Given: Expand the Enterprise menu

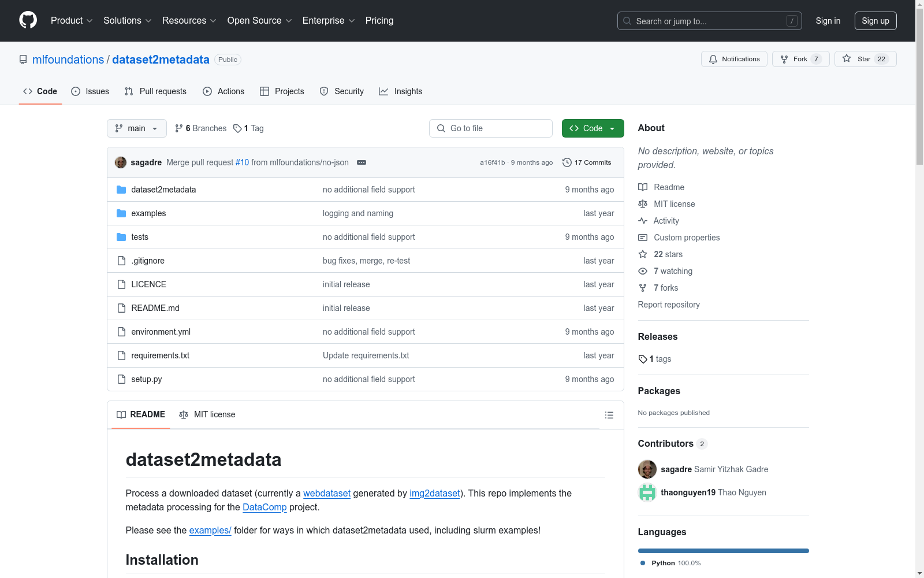Looking at the screenshot, I should pyautogui.click(x=329, y=20).
